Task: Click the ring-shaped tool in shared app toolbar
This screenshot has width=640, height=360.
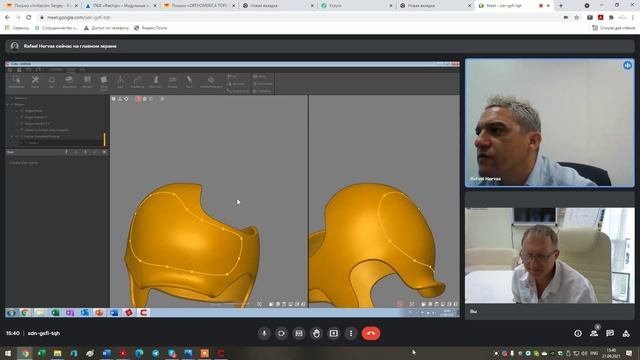Action: pos(52,81)
